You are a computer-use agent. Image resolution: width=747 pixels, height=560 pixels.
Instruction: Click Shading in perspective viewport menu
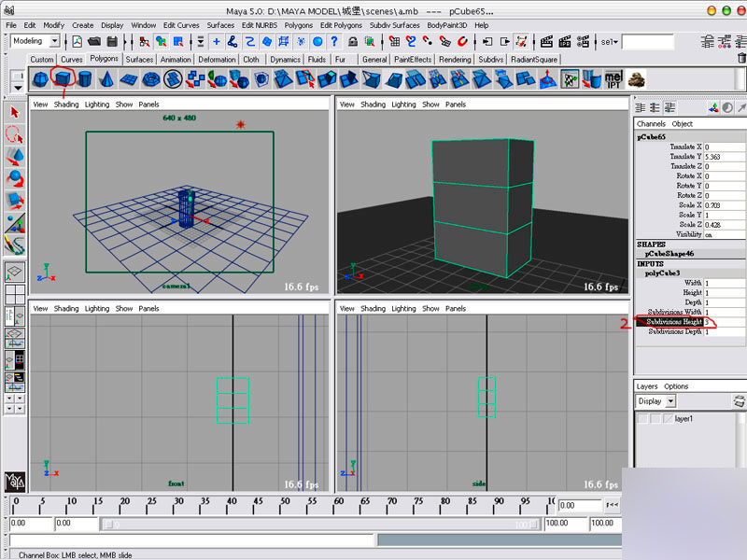point(373,105)
